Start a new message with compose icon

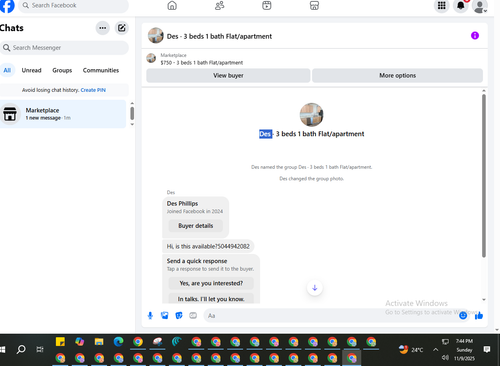[x=122, y=28]
